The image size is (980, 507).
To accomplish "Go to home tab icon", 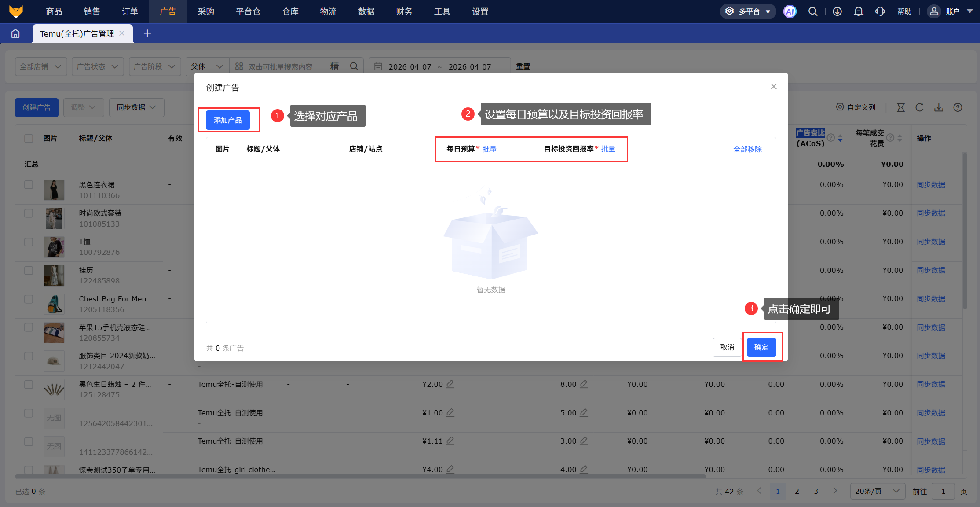I will [x=15, y=33].
